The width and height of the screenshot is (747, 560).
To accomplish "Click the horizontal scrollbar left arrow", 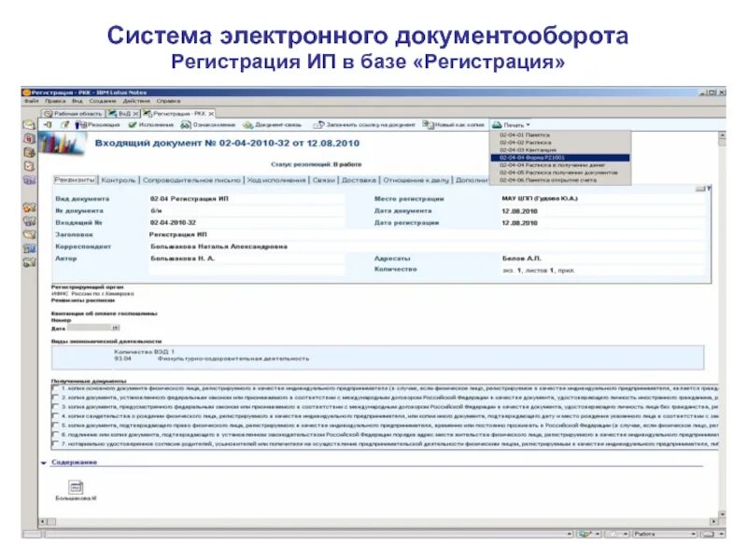I will pyautogui.click(x=42, y=522).
